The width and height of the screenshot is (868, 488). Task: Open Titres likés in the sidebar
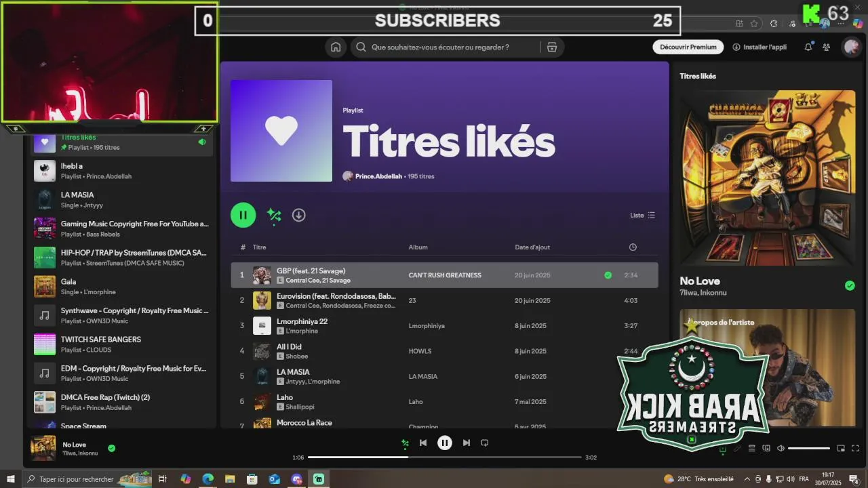tap(122, 142)
